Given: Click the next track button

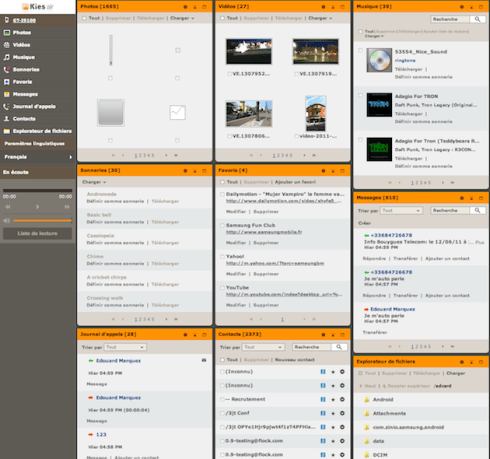Looking at the screenshot, I should (67, 207).
